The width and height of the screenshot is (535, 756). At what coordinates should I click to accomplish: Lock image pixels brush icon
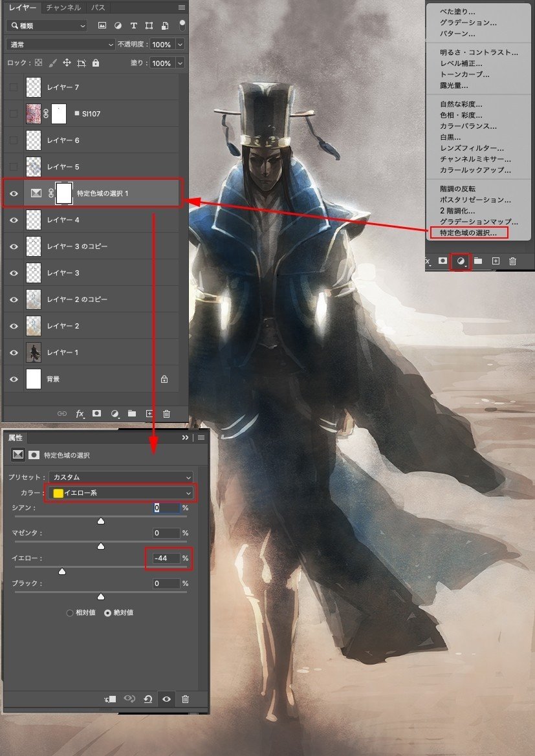point(52,63)
